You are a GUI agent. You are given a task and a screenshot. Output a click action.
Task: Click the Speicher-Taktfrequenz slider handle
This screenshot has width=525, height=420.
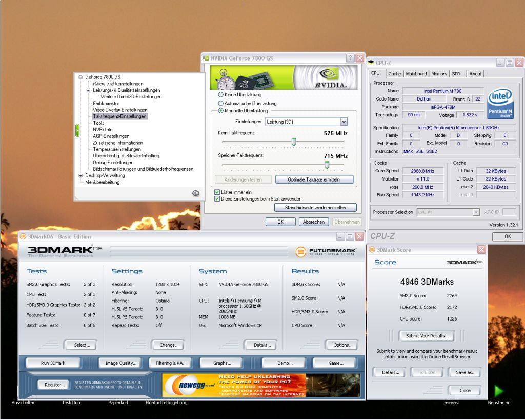pos(327,165)
